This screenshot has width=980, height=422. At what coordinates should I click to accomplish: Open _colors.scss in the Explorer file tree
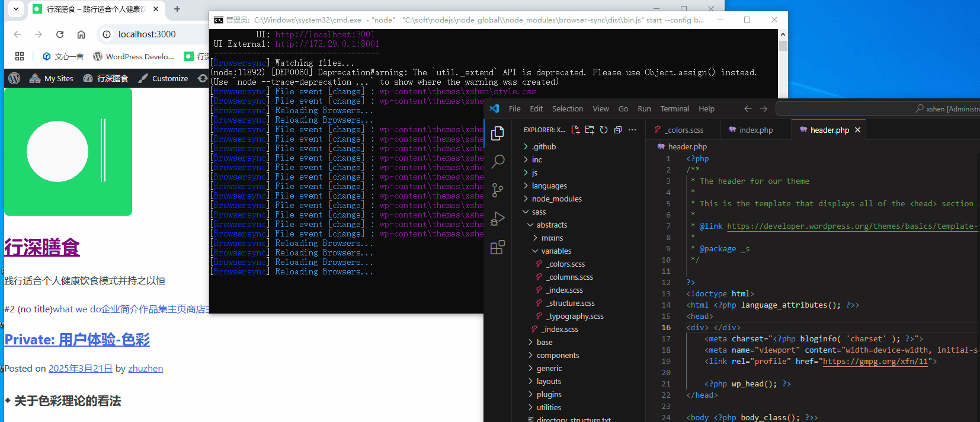click(566, 264)
